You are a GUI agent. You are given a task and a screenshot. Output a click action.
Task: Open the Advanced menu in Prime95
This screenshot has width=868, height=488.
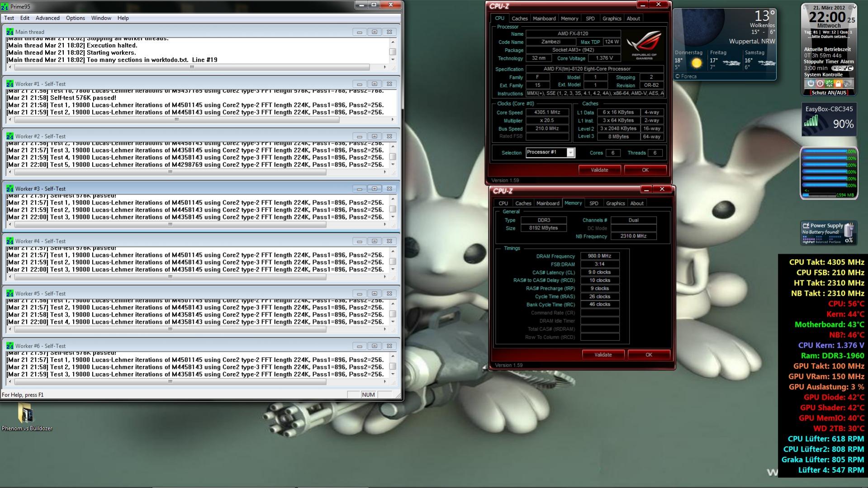47,18
